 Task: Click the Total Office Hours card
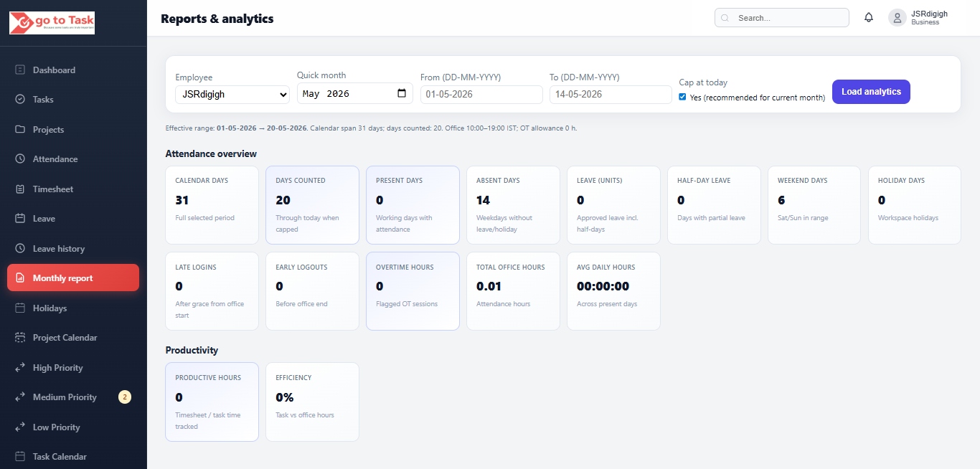(x=513, y=291)
